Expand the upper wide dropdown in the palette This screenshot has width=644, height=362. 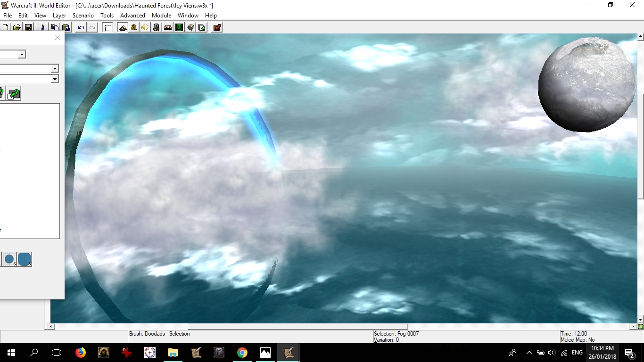pyautogui.click(x=55, y=69)
